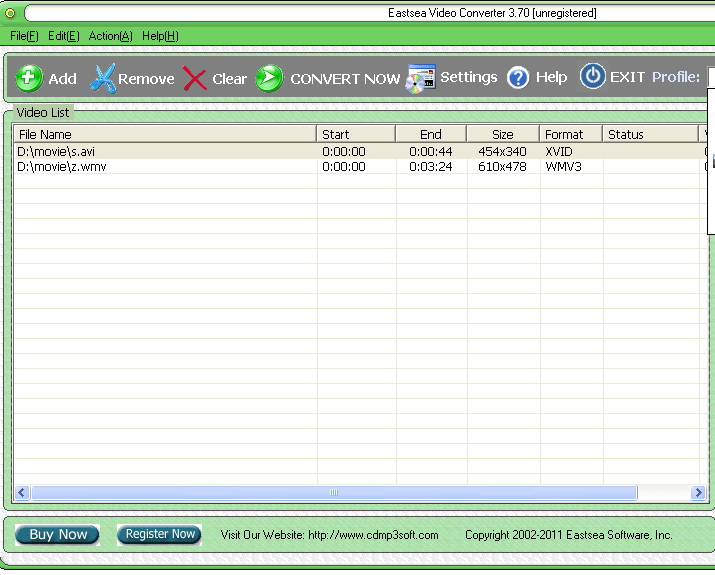
Task: Open the Edit(E) menu
Action: click(x=64, y=36)
